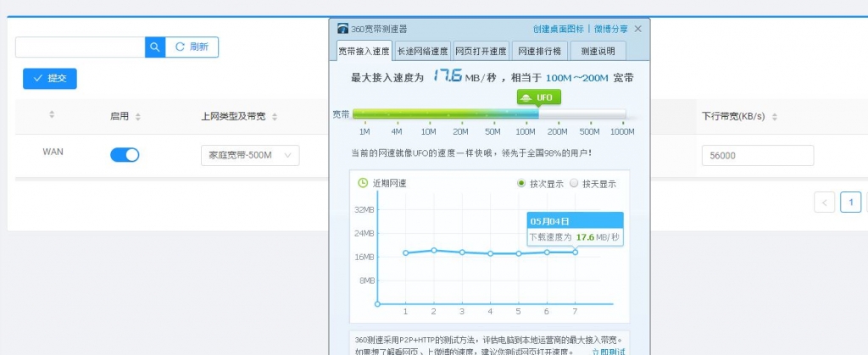The height and width of the screenshot is (355, 868).
Task: Toggle the WAN 启用 switch off
Action: click(125, 155)
